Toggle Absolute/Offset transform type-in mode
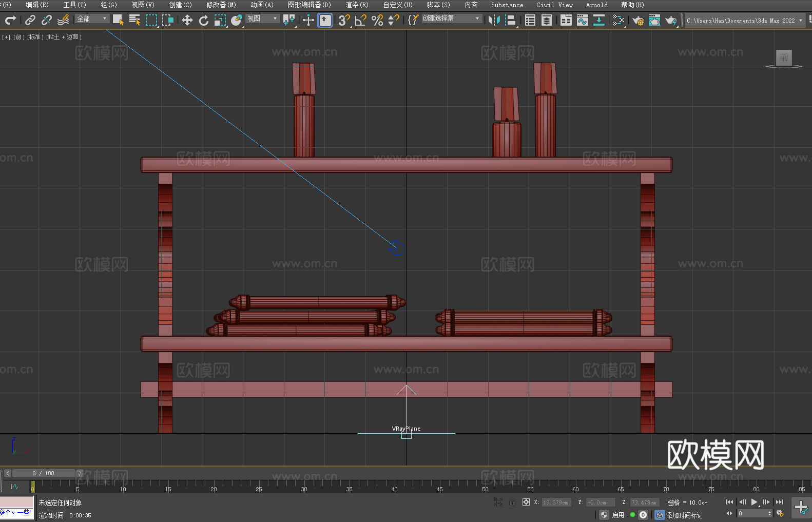Image resolution: width=812 pixels, height=522 pixels. (526, 502)
